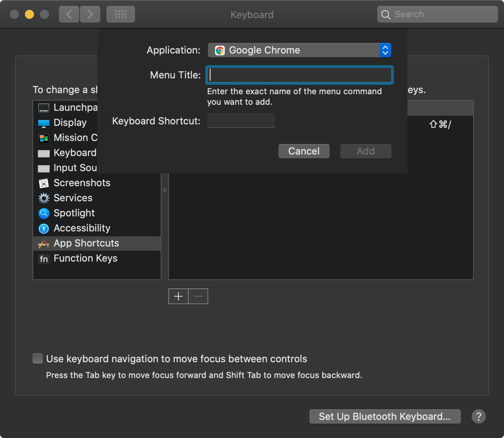Click the yellow minimize window button
Viewport: 504px width, 438px height.
tap(29, 14)
